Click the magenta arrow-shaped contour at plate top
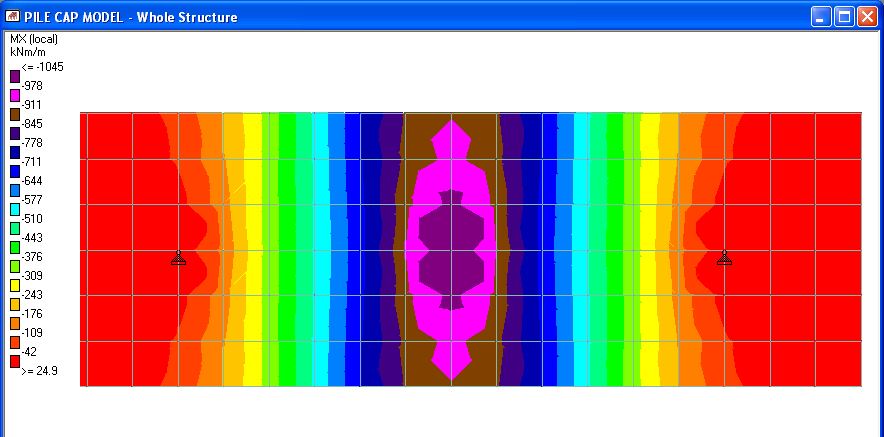The height and width of the screenshot is (437, 884). pos(451,141)
